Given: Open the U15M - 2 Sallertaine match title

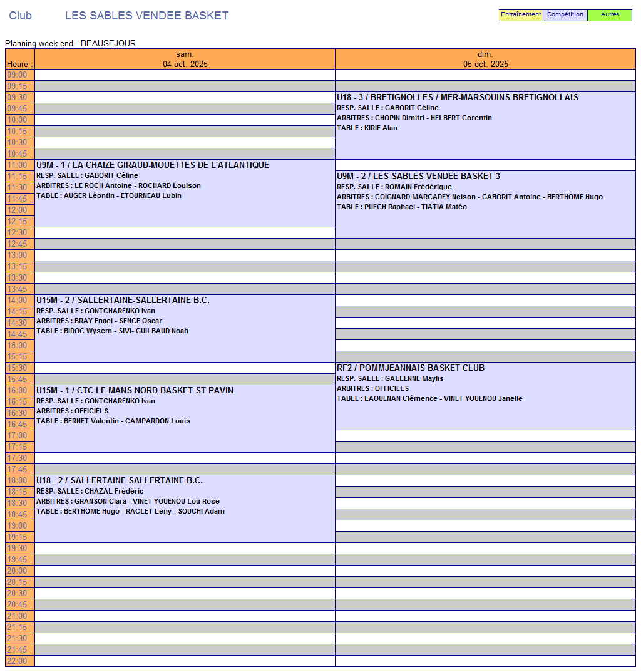Looking at the screenshot, I should [123, 301].
